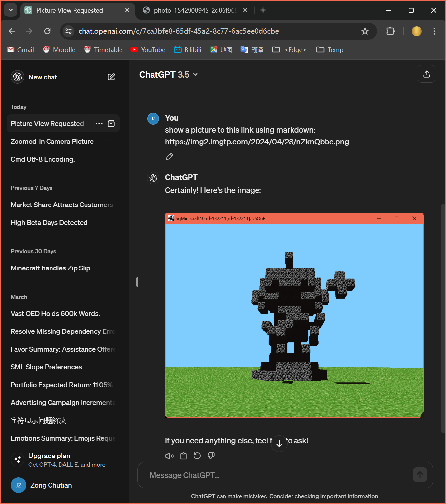Click the edit message pencil icon
This screenshot has height=504, width=446.
pyautogui.click(x=169, y=157)
